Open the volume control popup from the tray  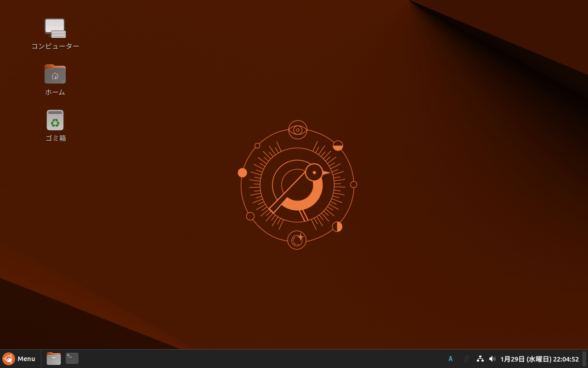tap(492, 358)
